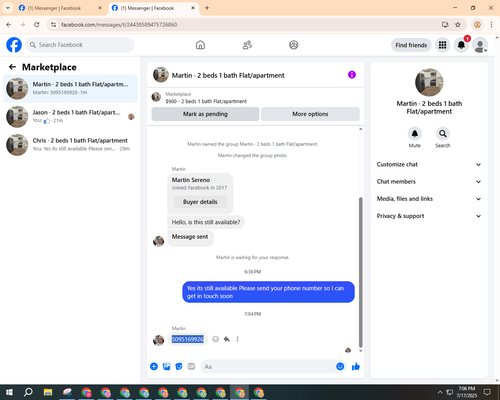Mute this chat with the bell icon
Image resolution: width=500 pixels, height=400 pixels.
coord(415,134)
